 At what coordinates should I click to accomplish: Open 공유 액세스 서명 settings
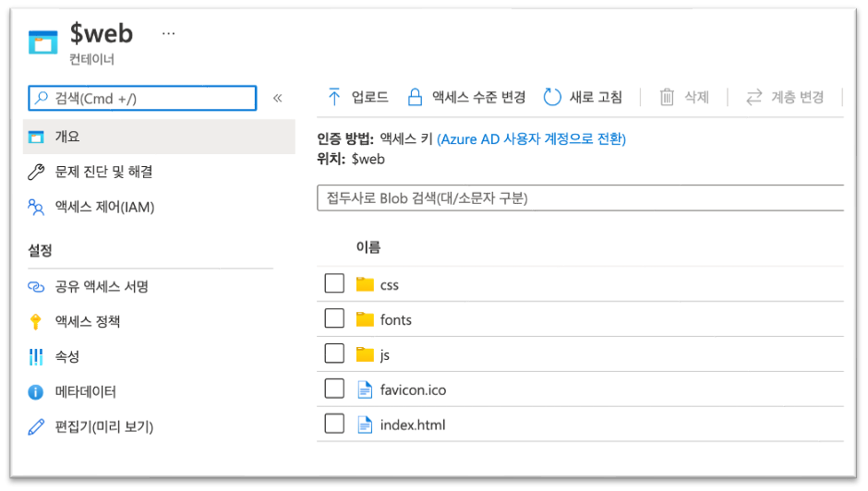(102, 287)
